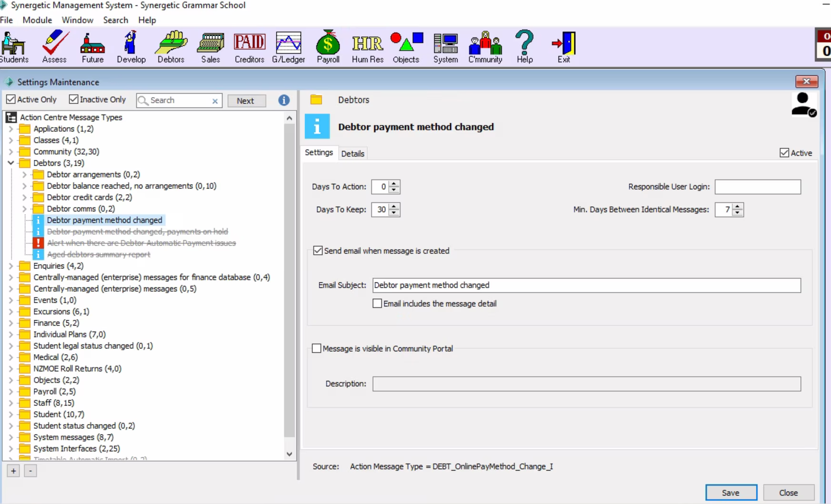831x504 pixels.
Task: Click the Action Centre Message Types root icon
Action: [11, 117]
